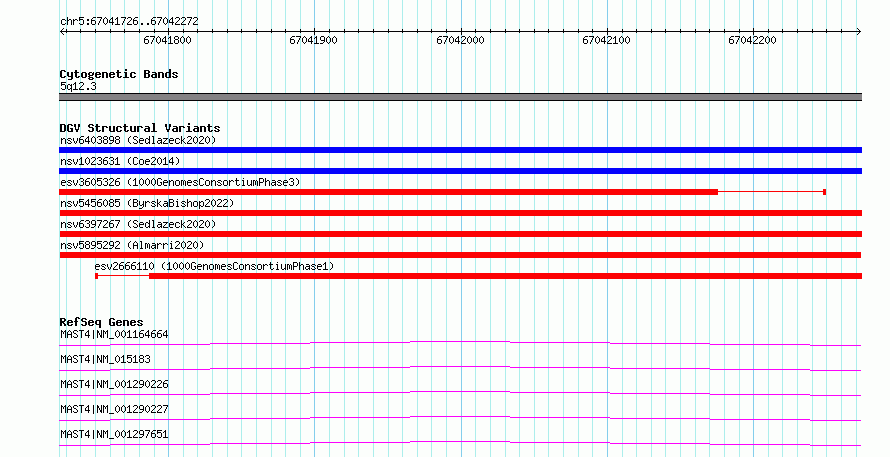
Task: Open variant nsv6403898 (Sedlazeck2020) label
Action: click(138, 140)
